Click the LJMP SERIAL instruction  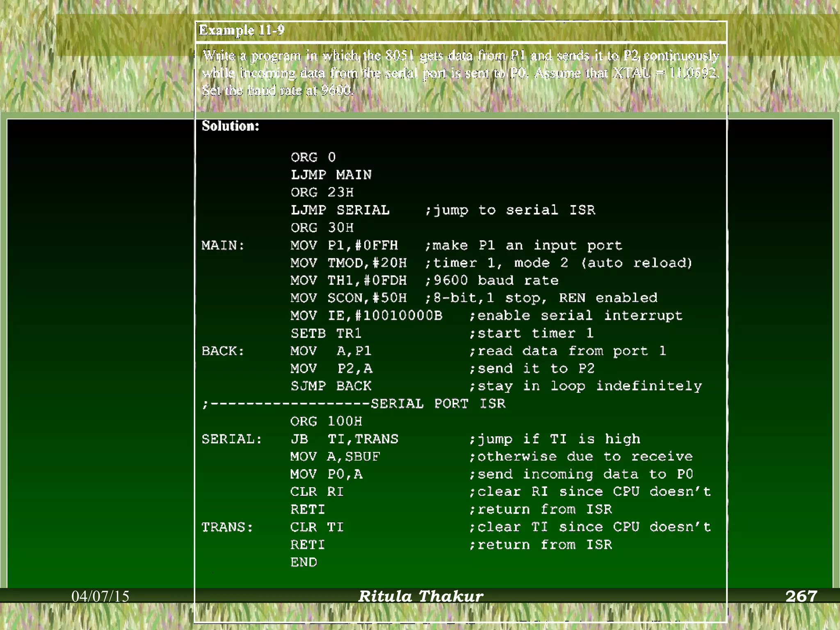click(x=340, y=210)
